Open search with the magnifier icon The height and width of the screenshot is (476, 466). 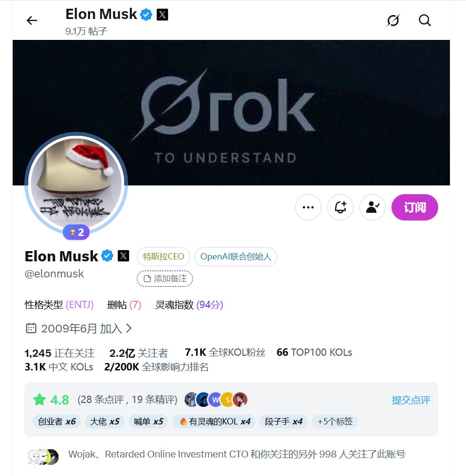point(425,20)
